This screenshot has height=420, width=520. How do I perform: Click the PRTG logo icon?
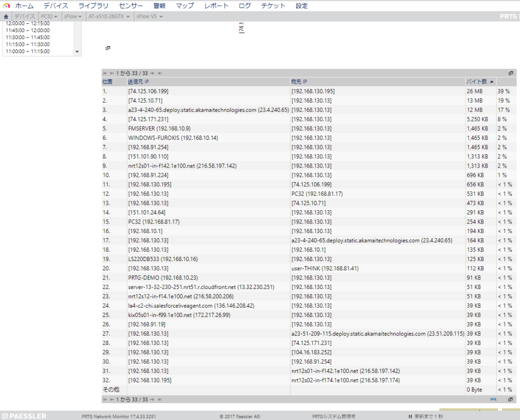click(6, 6)
